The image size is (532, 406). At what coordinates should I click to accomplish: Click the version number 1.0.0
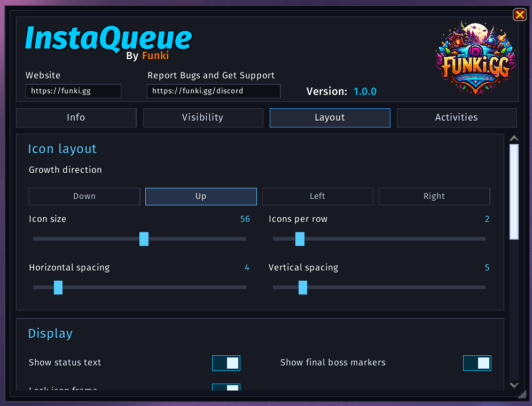(x=365, y=92)
